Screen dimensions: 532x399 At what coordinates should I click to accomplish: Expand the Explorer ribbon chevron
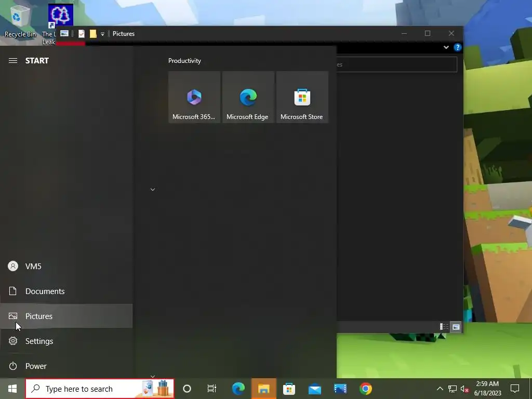coord(446,47)
